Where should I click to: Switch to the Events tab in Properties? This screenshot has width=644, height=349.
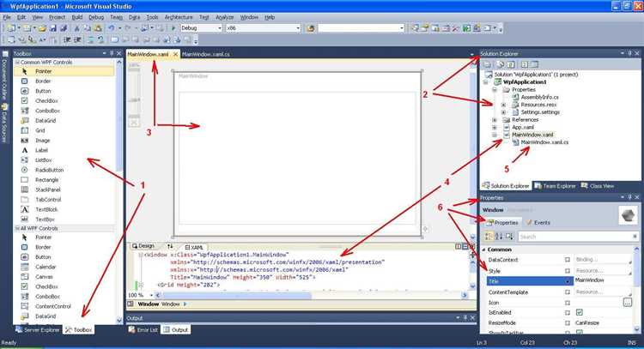coord(538,223)
